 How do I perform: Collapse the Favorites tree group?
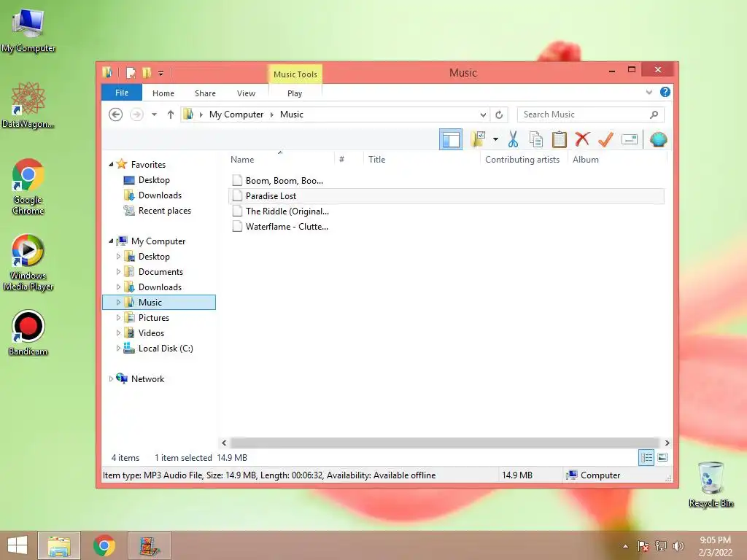111,164
